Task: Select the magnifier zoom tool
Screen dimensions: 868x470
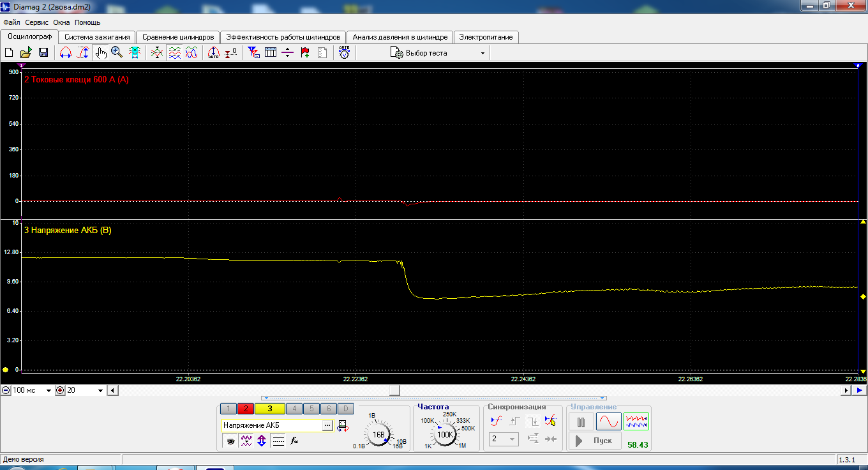Action: pyautogui.click(x=117, y=53)
